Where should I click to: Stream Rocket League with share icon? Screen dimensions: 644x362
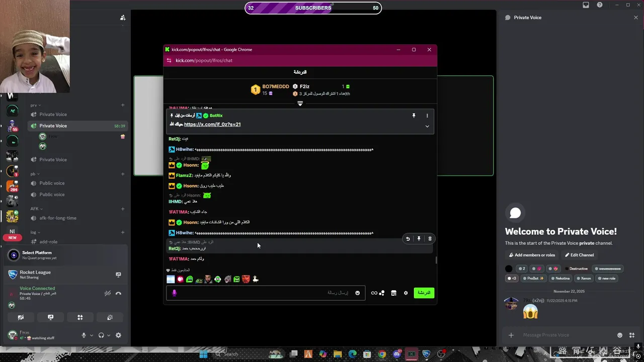coord(118,275)
